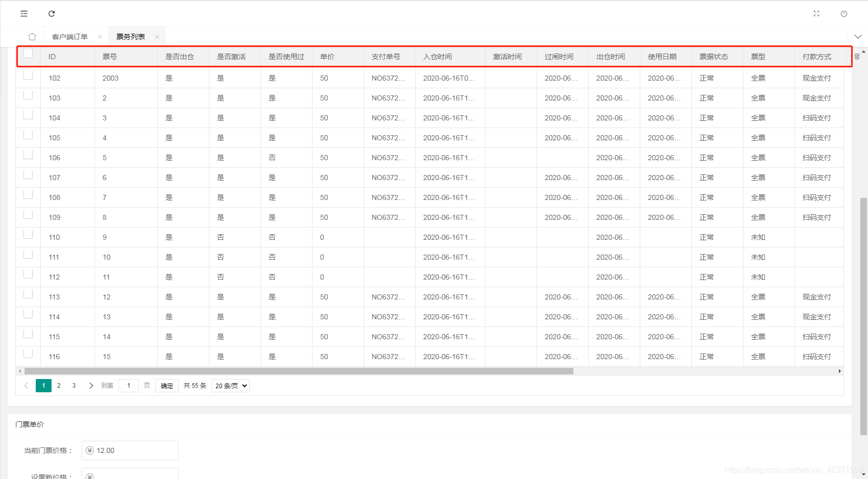Viewport: 868px width, 479px height.
Task: Check the row with ID 106
Action: pyautogui.click(x=28, y=155)
